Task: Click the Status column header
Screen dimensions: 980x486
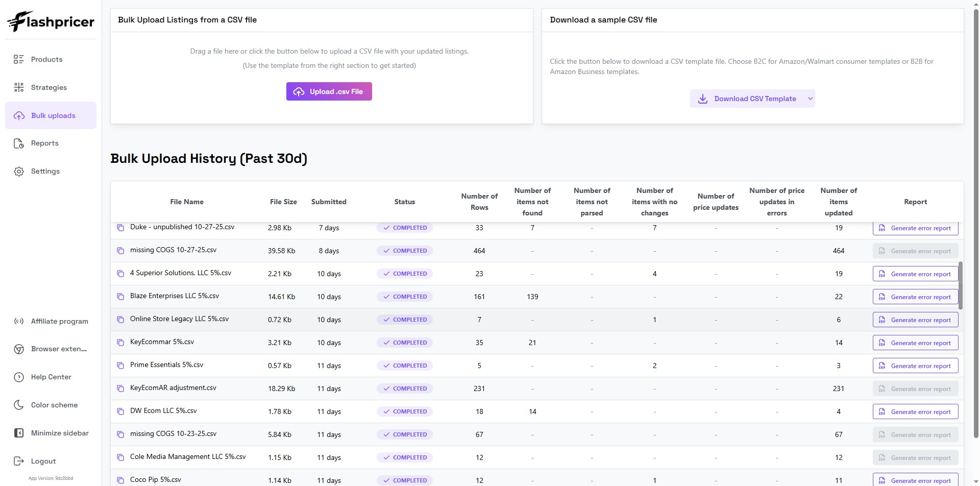Action: coord(405,202)
